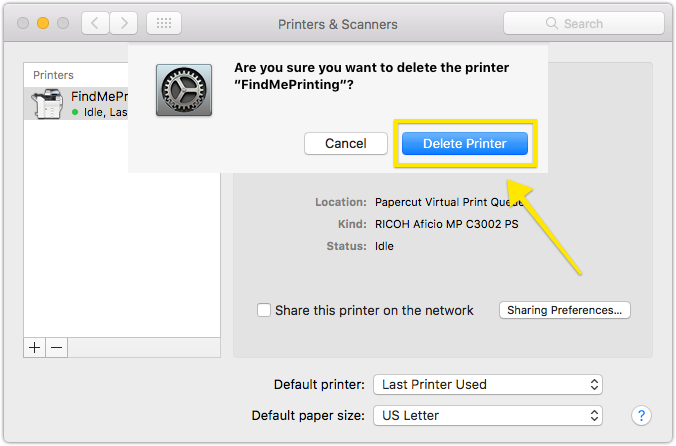Show all preferences grid icon

[x=164, y=23]
